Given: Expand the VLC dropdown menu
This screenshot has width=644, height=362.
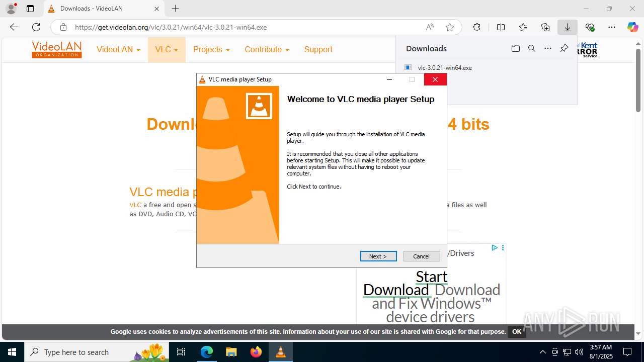Looking at the screenshot, I should (x=167, y=49).
